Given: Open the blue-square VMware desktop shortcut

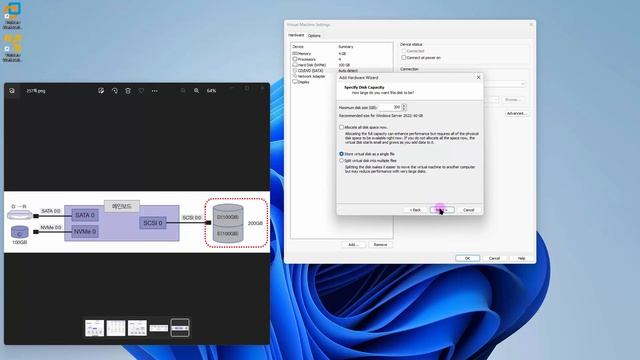Looking at the screenshot, I should 12,16.
